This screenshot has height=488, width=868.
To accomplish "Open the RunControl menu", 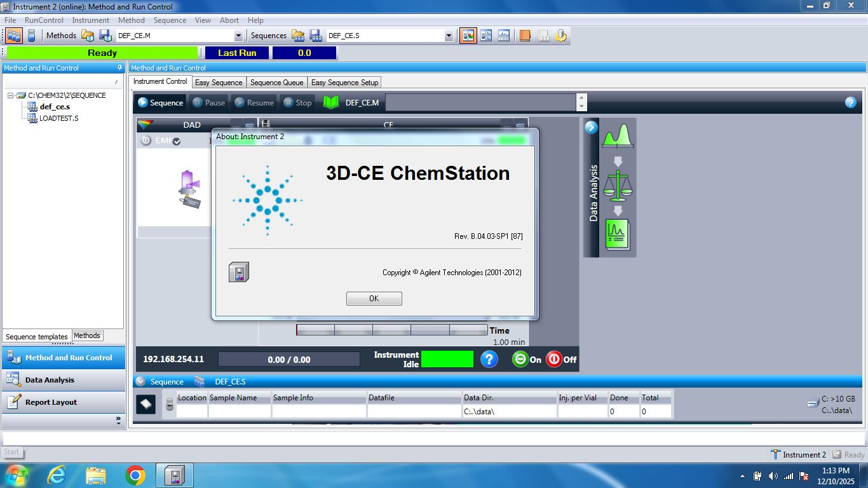I will point(44,20).
